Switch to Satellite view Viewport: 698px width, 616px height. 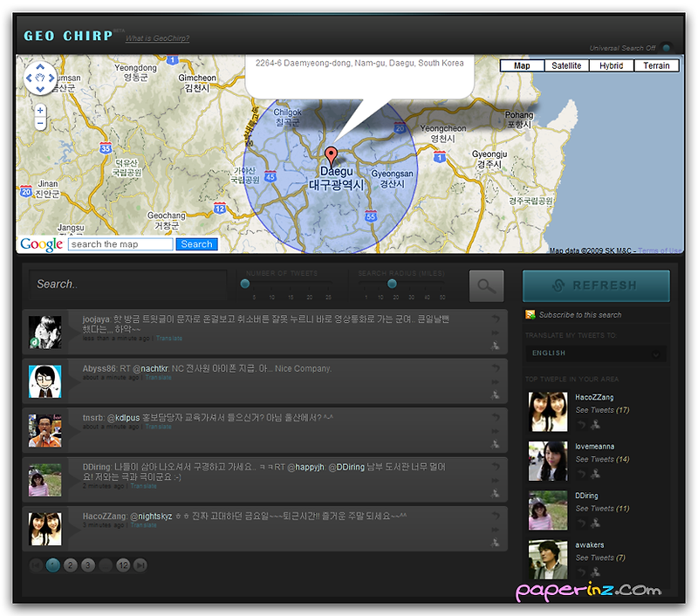click(566, 65)
